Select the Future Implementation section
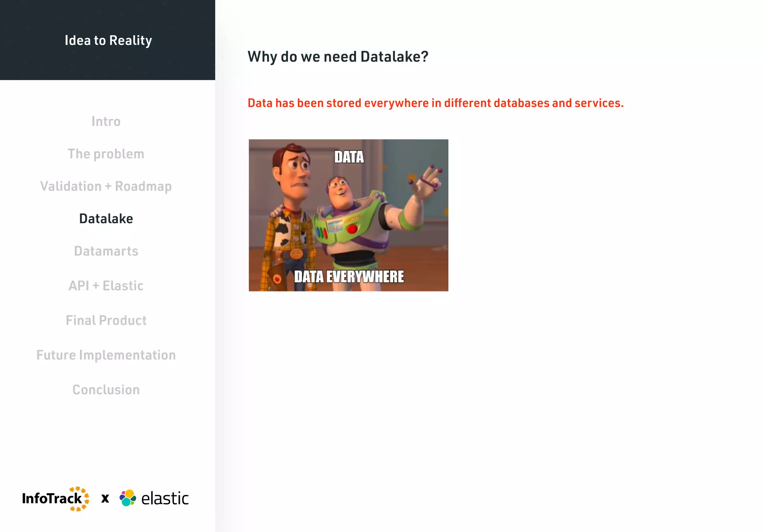The height and width of the screenshot is (532, 764). 106,355
